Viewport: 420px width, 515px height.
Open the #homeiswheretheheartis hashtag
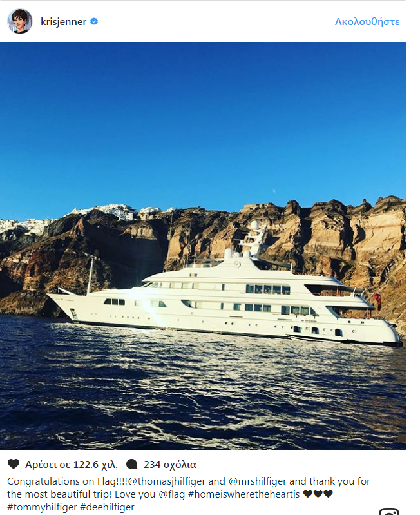(243, 494)
